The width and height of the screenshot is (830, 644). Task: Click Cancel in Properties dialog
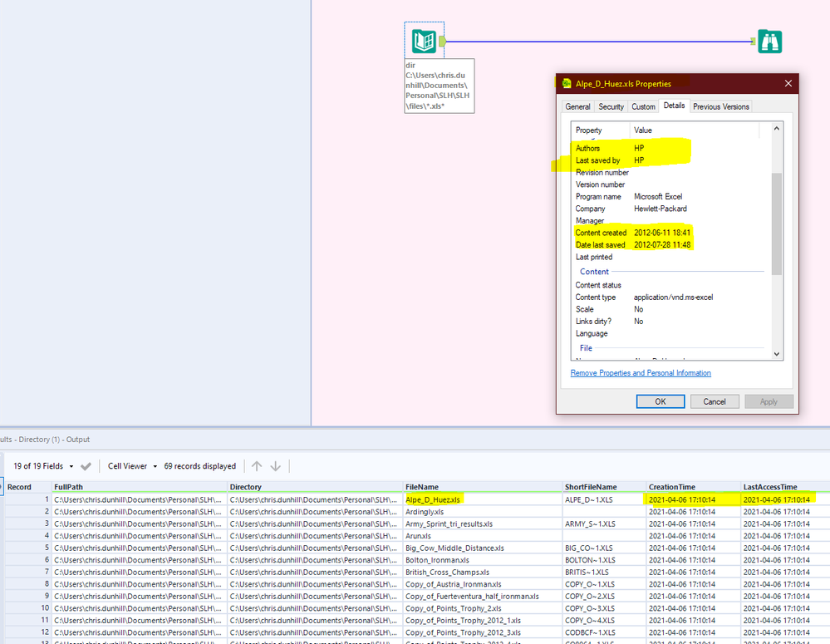pos(714,401)
